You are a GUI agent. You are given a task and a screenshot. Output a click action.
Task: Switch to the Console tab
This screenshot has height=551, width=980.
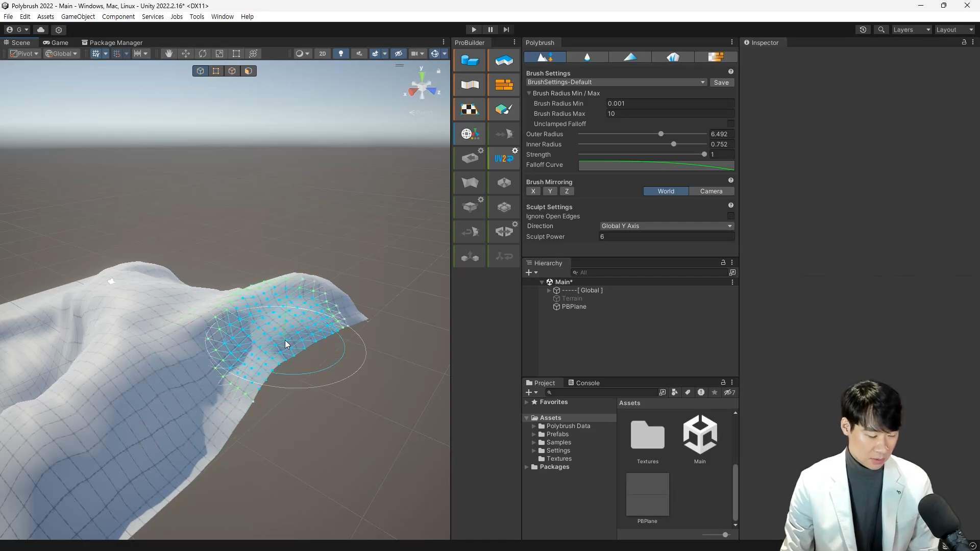coord(584,383)
